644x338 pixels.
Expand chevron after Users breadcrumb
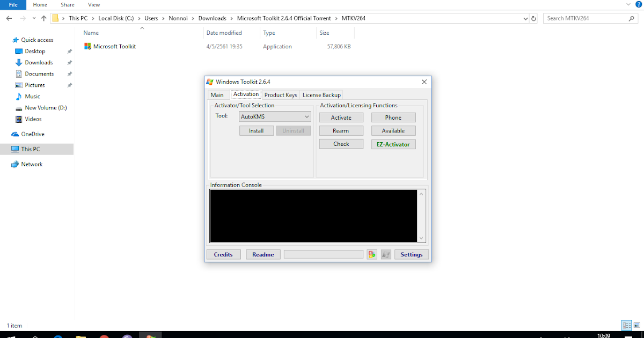164,18
